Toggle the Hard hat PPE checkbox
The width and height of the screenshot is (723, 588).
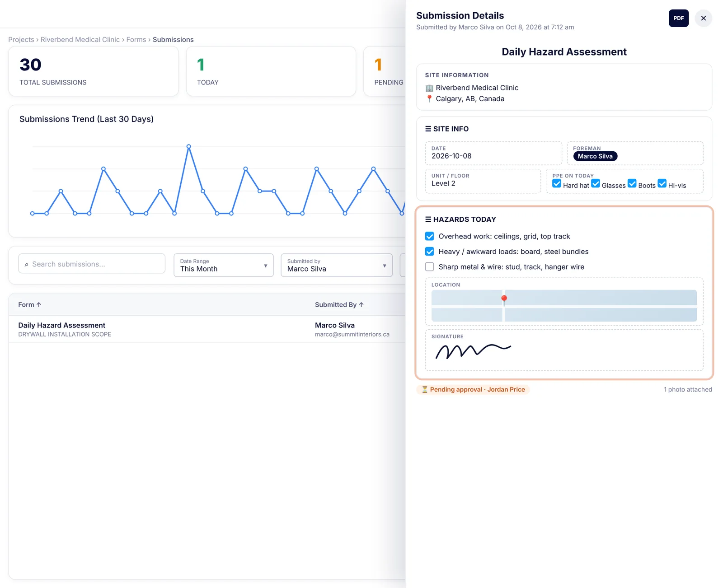pos(557,183)
